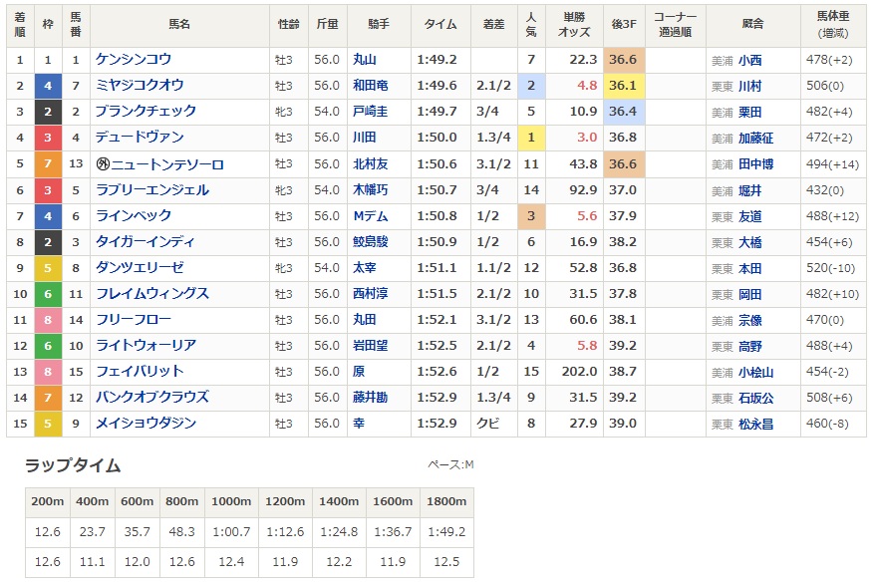Open horse ケンシンコウ link
875x588 pixels.
pos(134,59)
